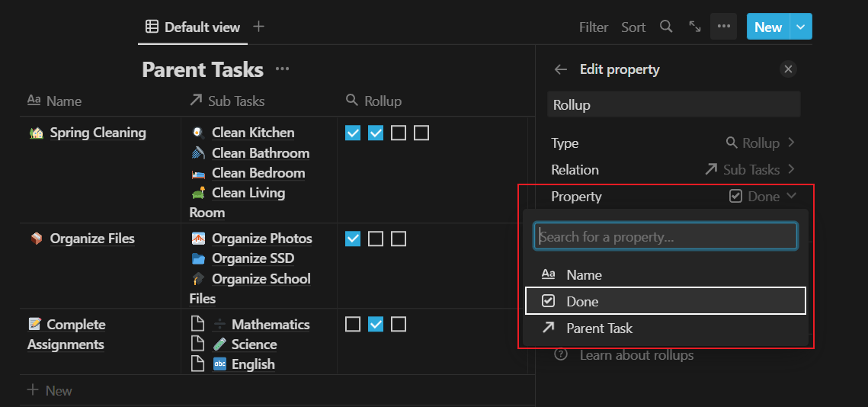Open the Clean Kitchen sub task
The image size is (868, 407).
coord(253,133)
